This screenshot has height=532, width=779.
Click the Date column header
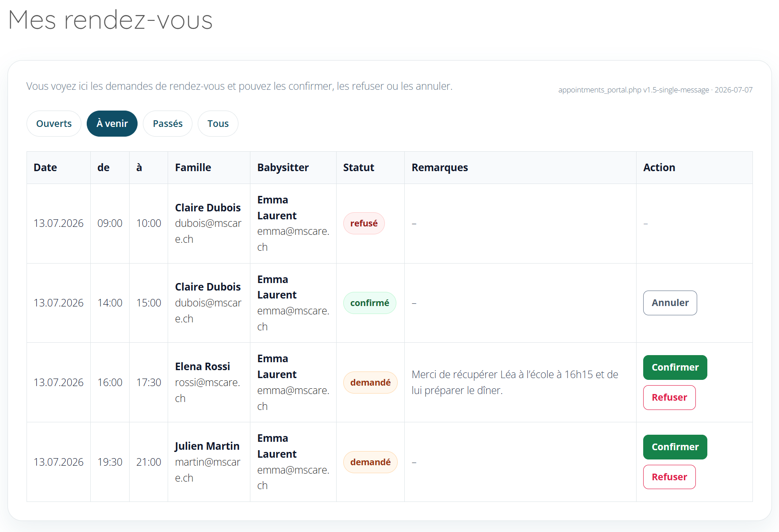coord(45,168)
